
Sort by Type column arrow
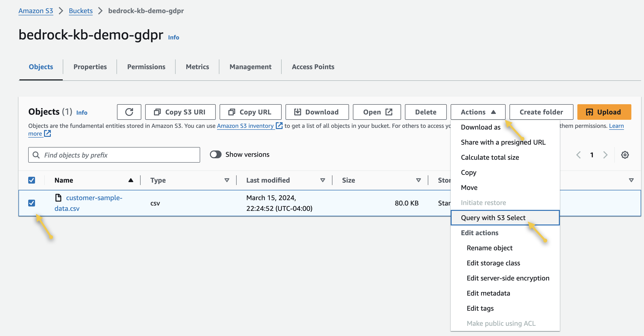[227, 180]
